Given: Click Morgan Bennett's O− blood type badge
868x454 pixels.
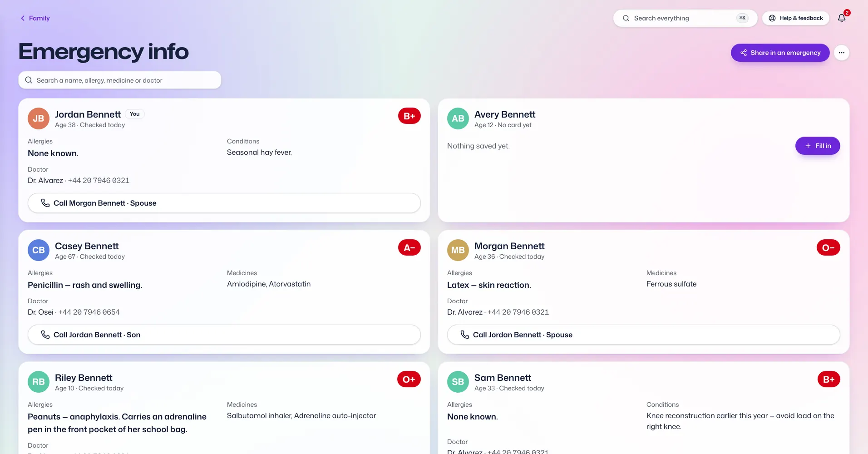Looking at the screenshot, I should tap(829, 247).
